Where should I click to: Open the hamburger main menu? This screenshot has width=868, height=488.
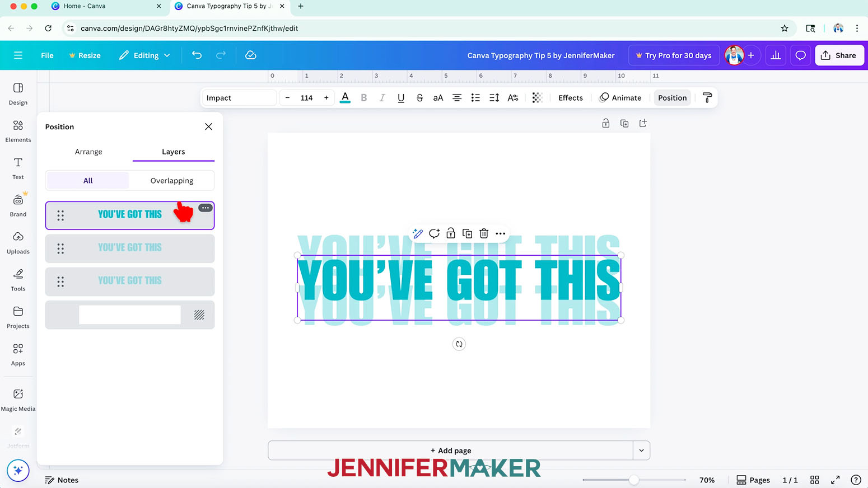[18, 55]
